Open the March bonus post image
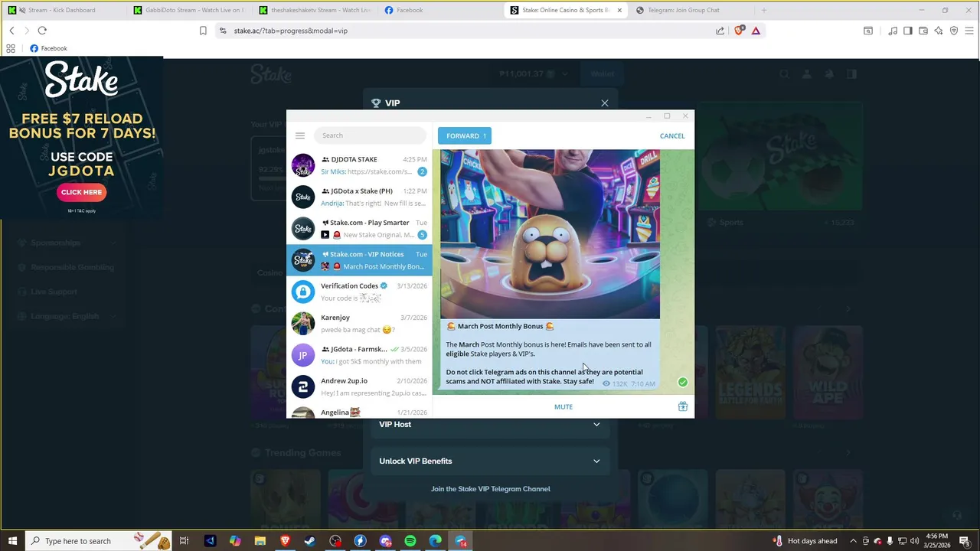980x551 pixels. (x=550, y=233)
